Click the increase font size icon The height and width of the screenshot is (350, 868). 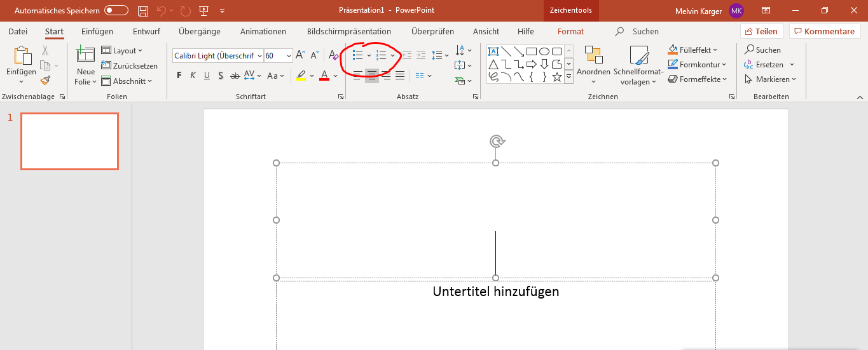[x=301, y=56]
